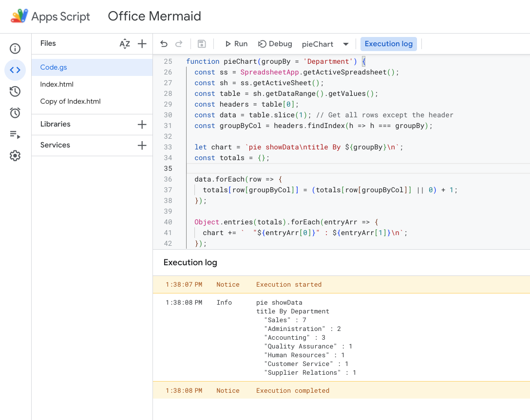Open the Overview info icon in sidebar
The width and height of the screenshot is (530, 420).
pyautogui.click(x=15, y=49)
